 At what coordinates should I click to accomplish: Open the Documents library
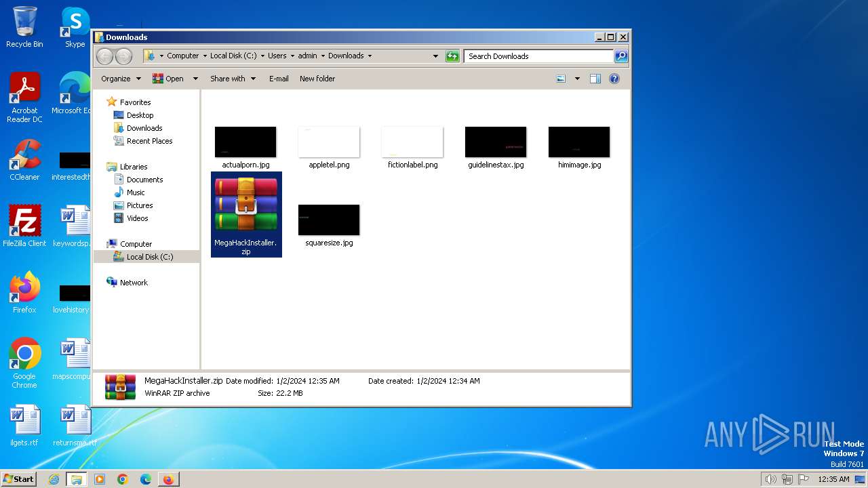pyautogui.click(x=144, y=180)
